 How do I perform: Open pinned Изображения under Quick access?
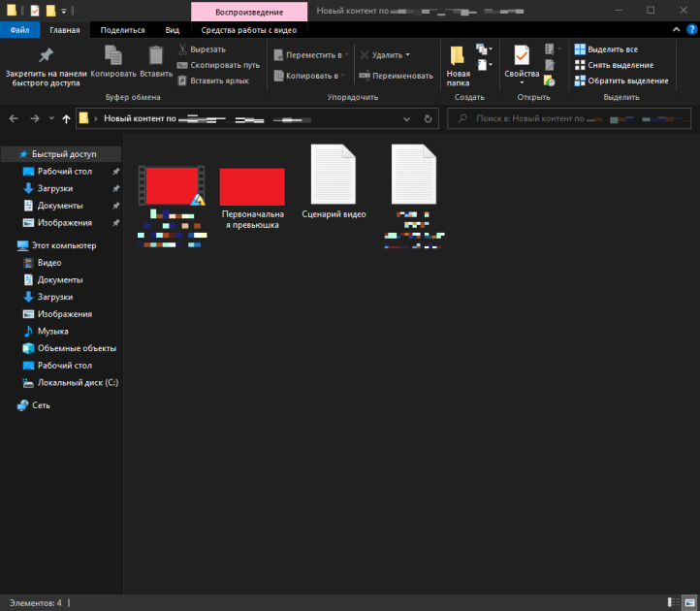pyautogui.click(x=65, y=223)
